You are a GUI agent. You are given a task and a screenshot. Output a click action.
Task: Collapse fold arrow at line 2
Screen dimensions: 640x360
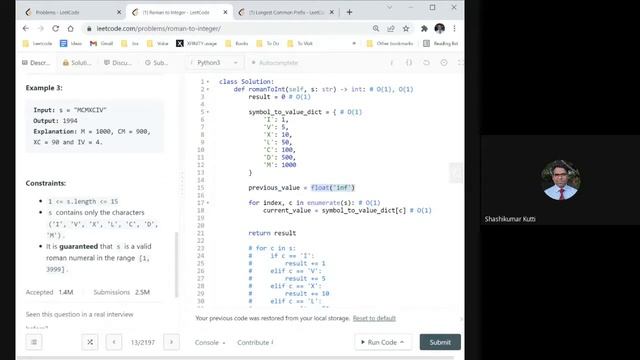tap(208, 89)
